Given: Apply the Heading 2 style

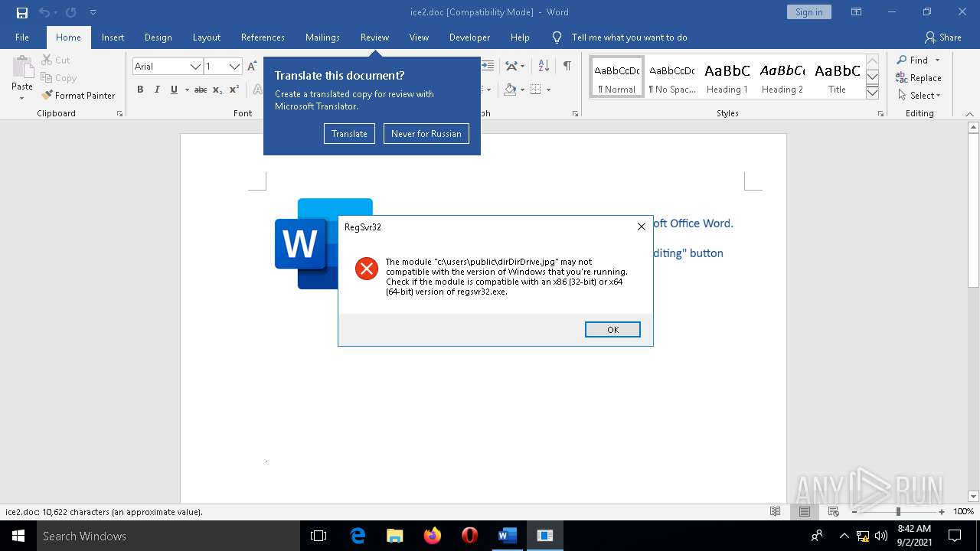Looking at the screenshot, I should [x=782, y=77].
